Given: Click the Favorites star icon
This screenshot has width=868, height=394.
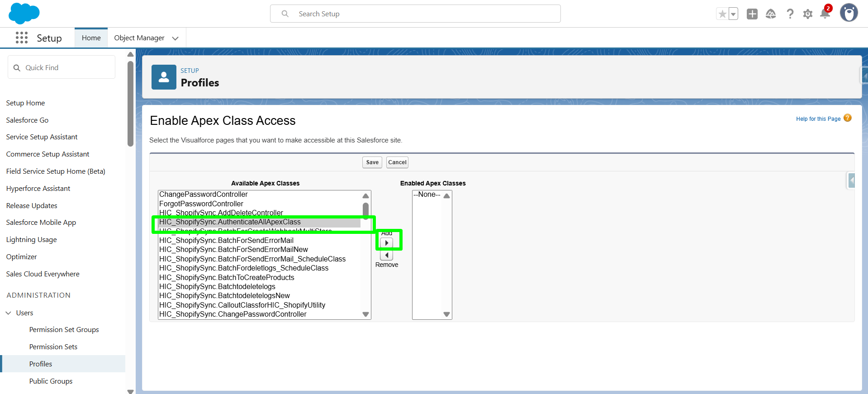Looking at the screenshot, I should point(722,14).
